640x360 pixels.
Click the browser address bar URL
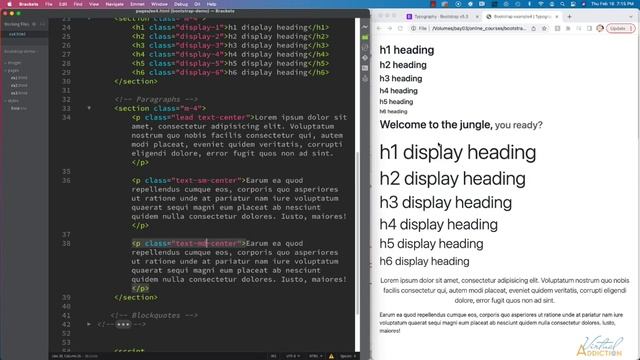(x=479, y=28)
